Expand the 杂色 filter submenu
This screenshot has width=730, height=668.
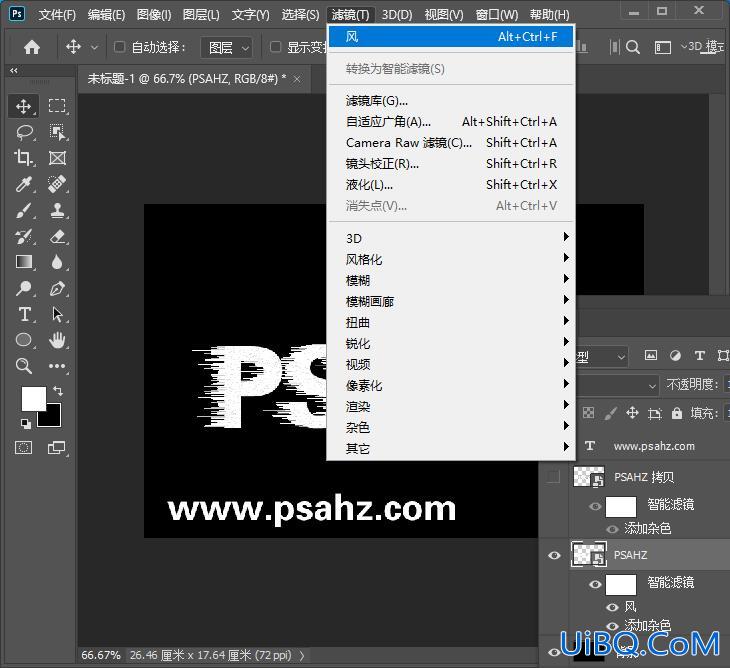451,427
